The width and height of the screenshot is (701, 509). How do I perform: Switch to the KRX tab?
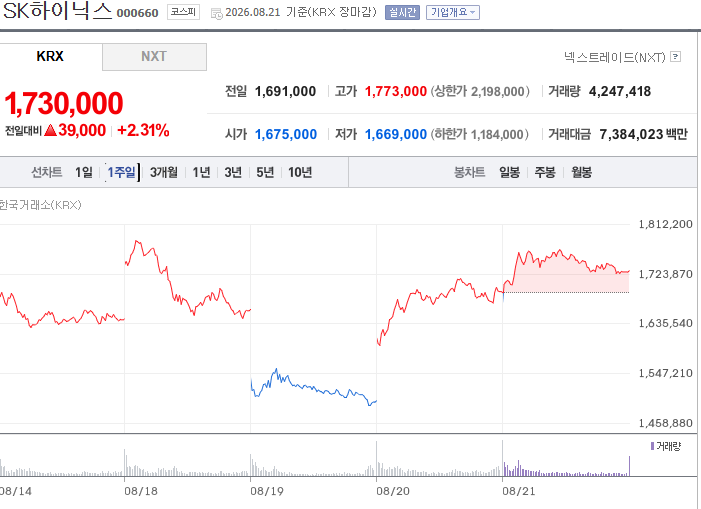(50, 56)
